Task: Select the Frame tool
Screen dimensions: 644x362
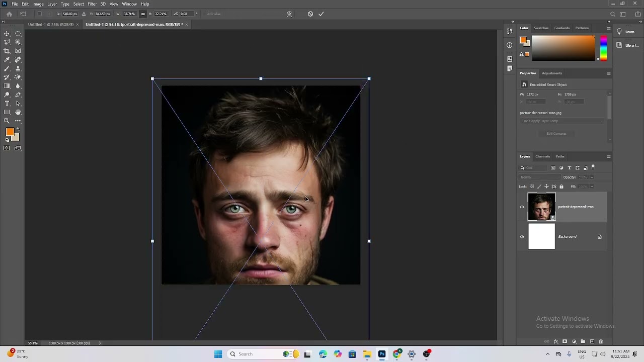Action: coord(18,51)
